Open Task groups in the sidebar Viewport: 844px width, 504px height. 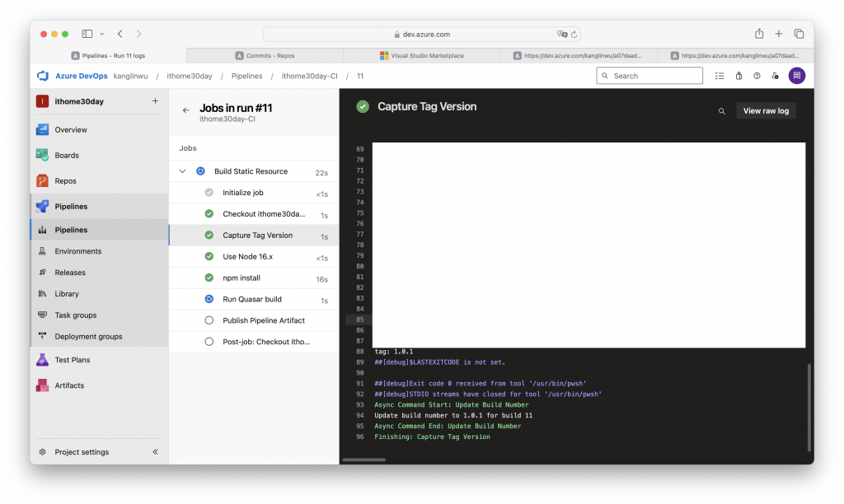click(100, 315)
